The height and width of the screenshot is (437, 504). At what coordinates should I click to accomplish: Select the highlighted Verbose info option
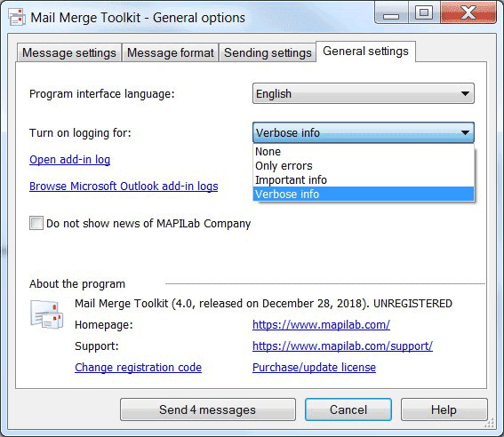[364, 194]
